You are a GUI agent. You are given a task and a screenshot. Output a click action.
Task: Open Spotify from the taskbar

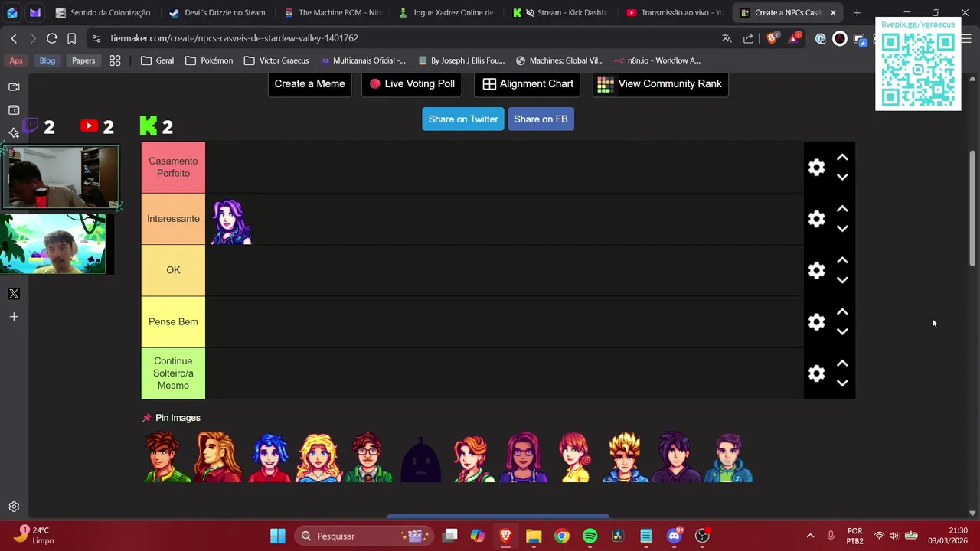(x=590, y=536)
